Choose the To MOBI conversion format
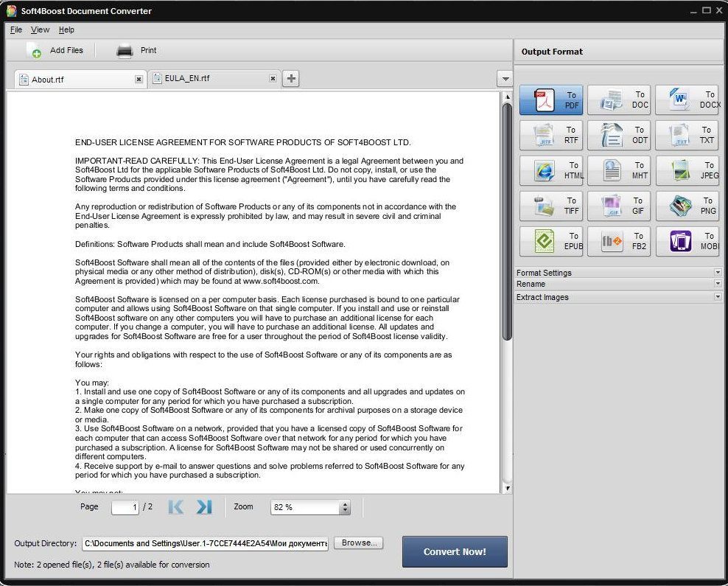The height and width of the screenshot is (586, 728). tap(687, 241)
